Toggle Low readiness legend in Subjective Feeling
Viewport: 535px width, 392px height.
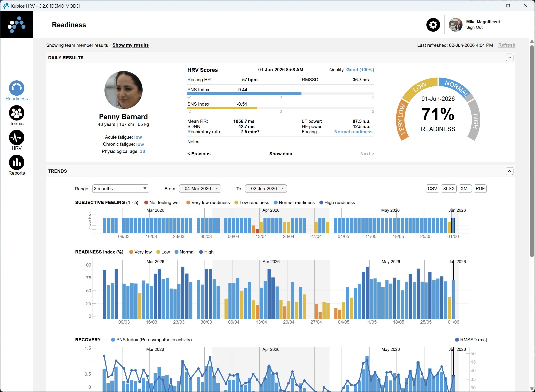252,202
